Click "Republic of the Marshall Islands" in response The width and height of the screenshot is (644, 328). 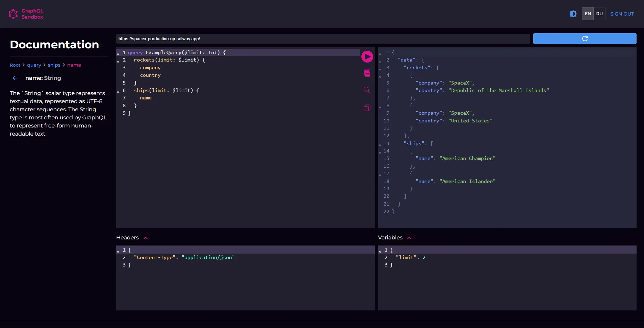point(498,90)
